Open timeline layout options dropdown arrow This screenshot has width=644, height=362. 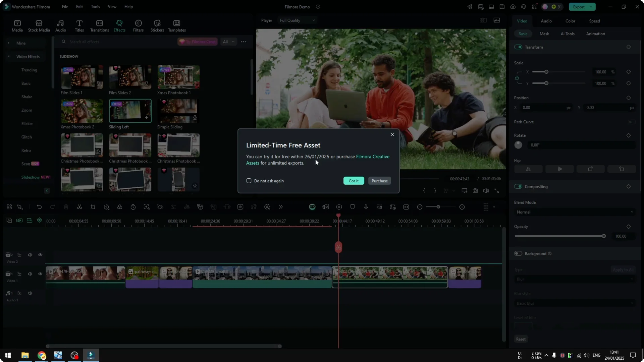pyautogui.click(x=494, y=207)
